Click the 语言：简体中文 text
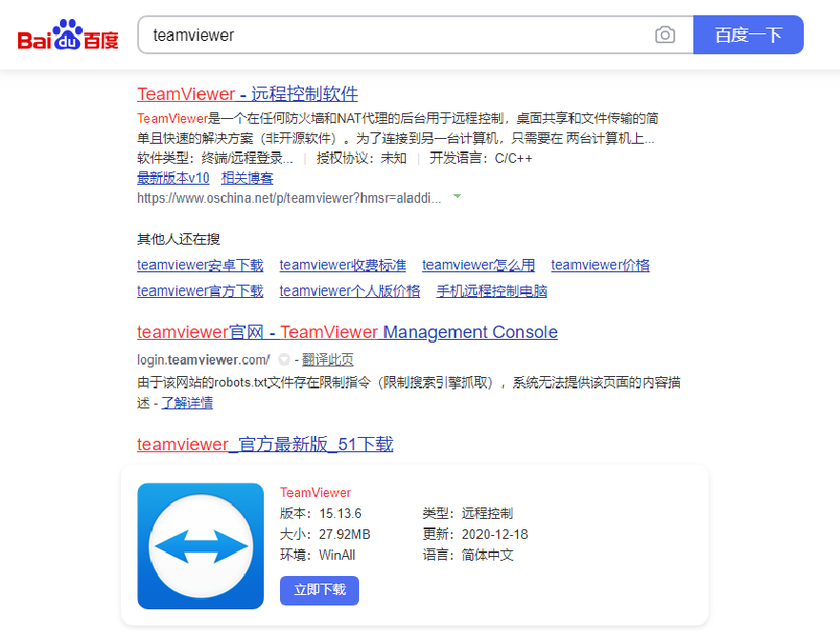The width and height of the screenshot is (840, 635). pyautogui.click(x=468, y=555)
